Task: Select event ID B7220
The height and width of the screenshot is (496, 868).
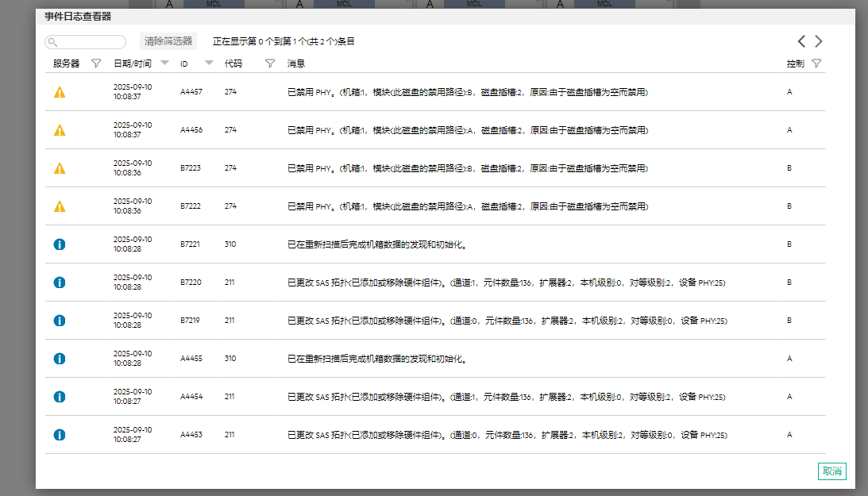Action: tap(191, 282)
